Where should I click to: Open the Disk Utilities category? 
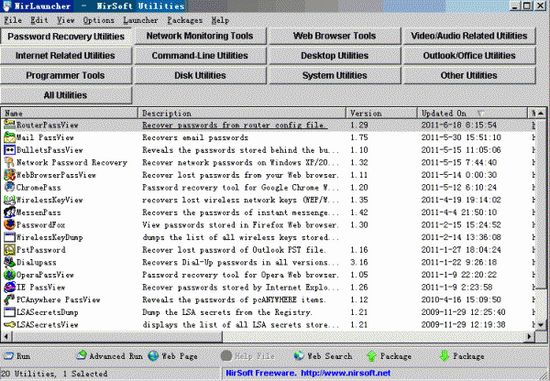[200, 75]
